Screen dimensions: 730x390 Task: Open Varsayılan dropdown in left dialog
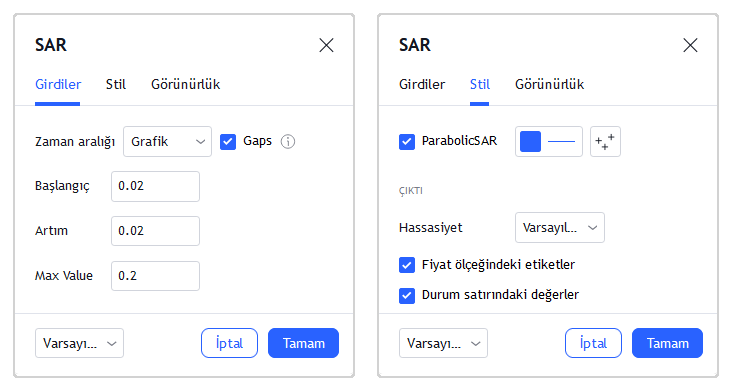[79, 343]
